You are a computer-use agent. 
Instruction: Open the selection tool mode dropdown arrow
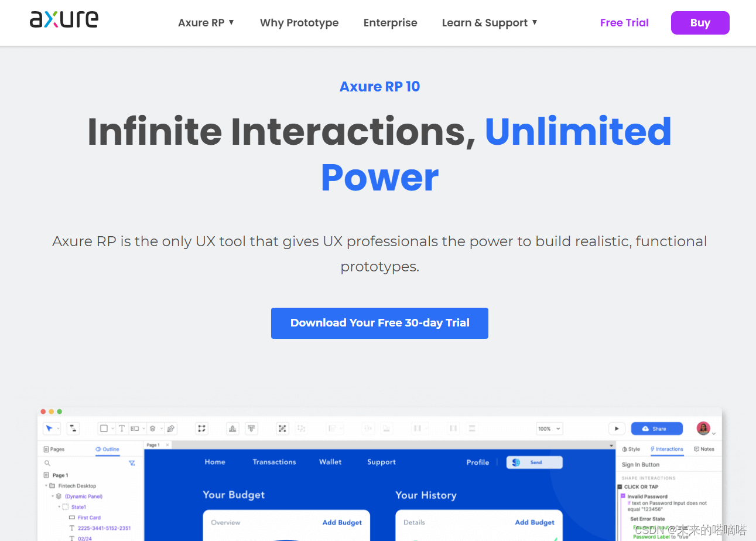click(x=58, y=428)
